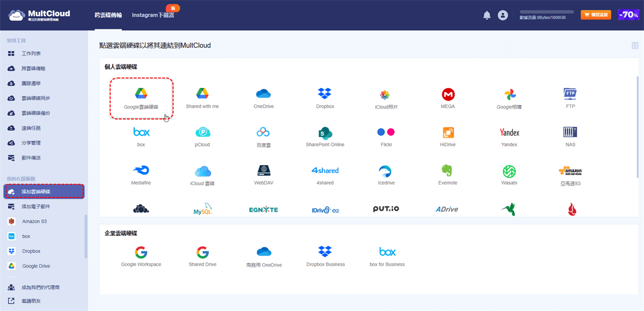Select pCloud drive
Image resolution: width=644 pixels, height=311 pixels.
pos(202,137)
